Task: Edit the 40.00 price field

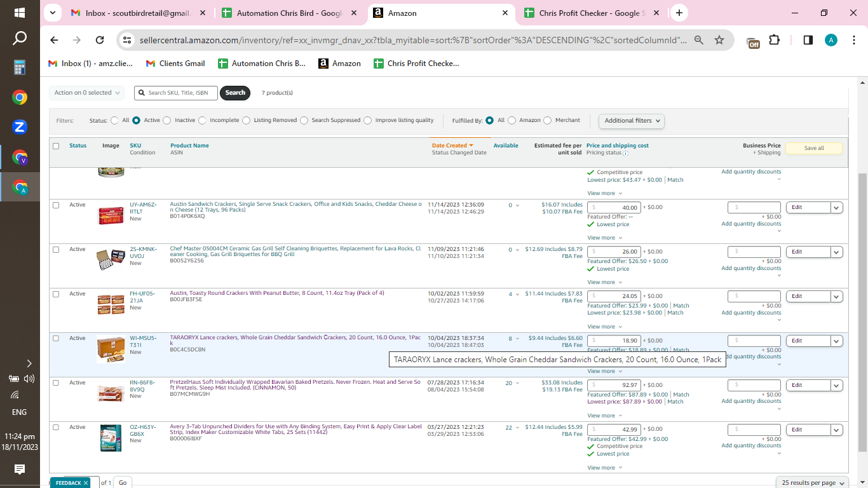Action: (614, 207)
